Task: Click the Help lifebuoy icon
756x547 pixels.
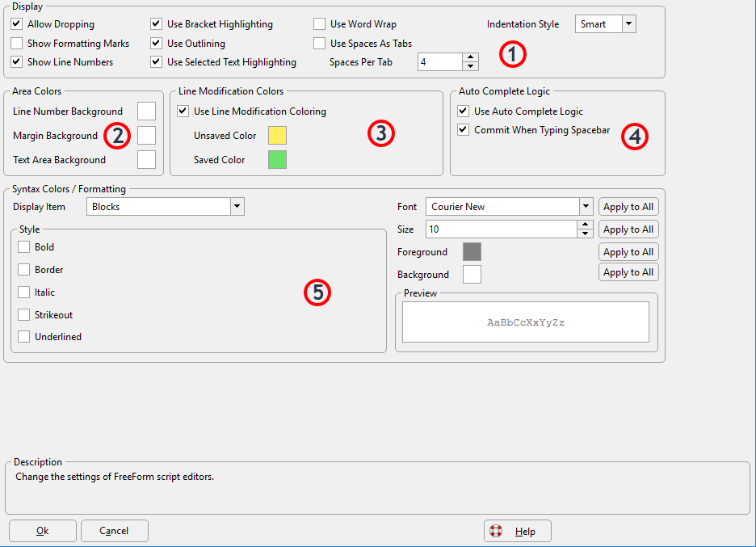Action: [x=496, y=531]
